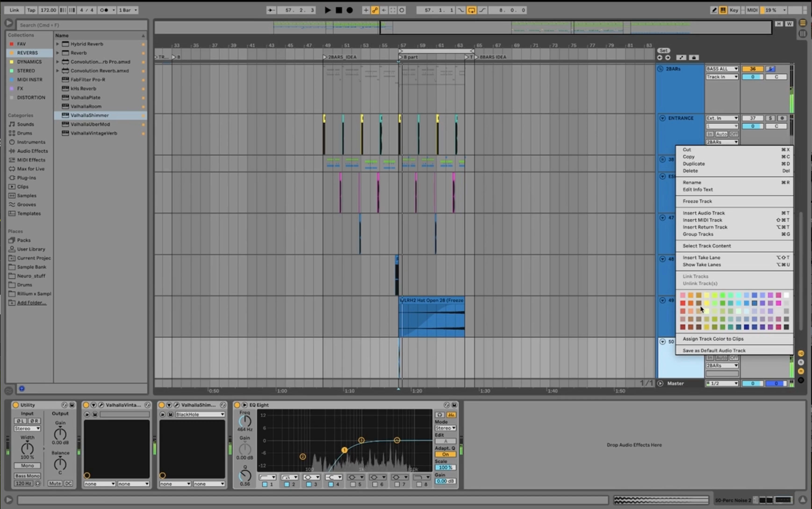Toggle the Follow playback icon

(x=271, y=10)
